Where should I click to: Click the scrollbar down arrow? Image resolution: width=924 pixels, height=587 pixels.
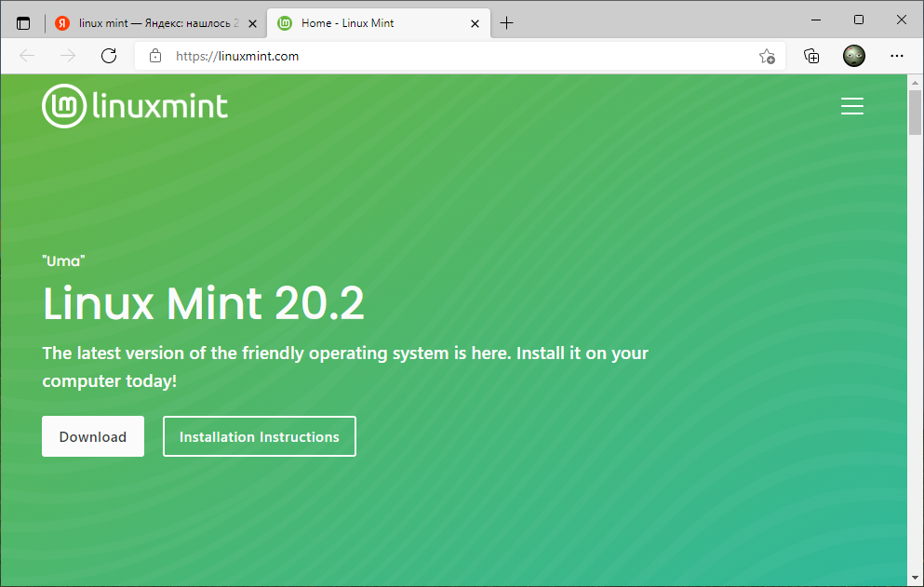coord(915,578)
